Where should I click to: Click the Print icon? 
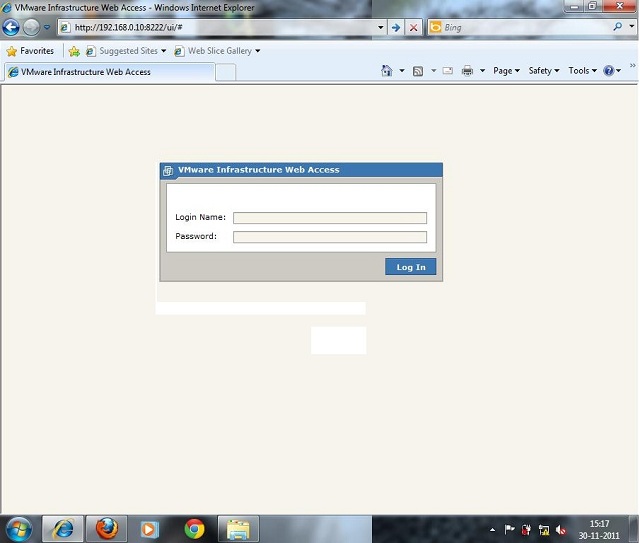[467, 71]
